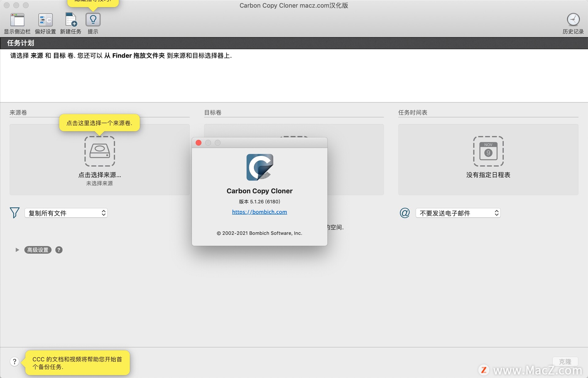This screenshot has height=378, width=588.
Task: Click version text 版本 5.1.26 (6180)
Action: pyautogui.click(x=259, y=202)
